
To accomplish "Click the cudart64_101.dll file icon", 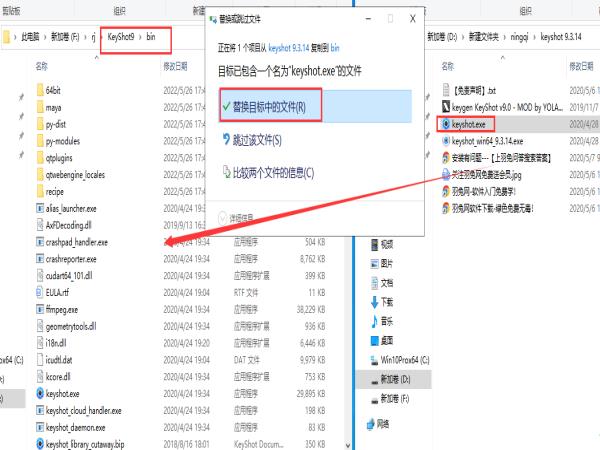I will click(40, 276).
